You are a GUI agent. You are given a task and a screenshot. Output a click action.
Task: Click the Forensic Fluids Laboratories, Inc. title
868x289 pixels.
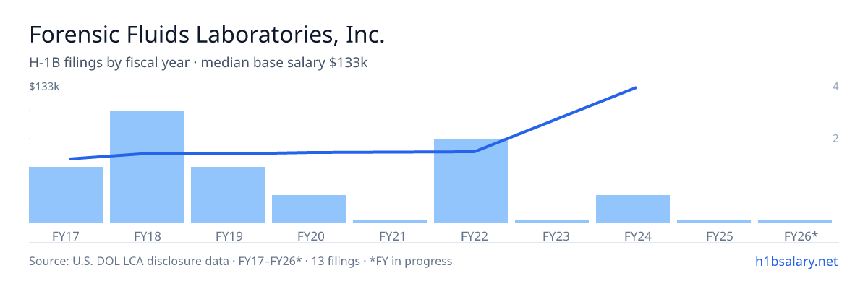(206, 35)
